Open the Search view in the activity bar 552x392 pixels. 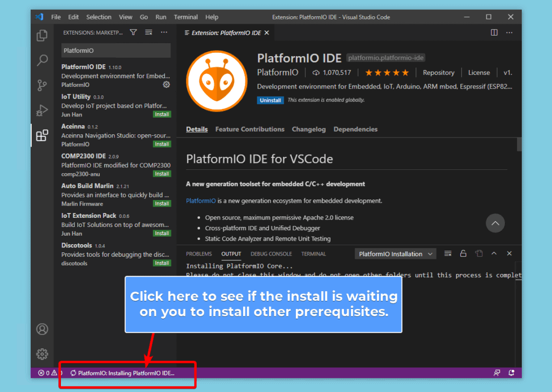point(42,60)
